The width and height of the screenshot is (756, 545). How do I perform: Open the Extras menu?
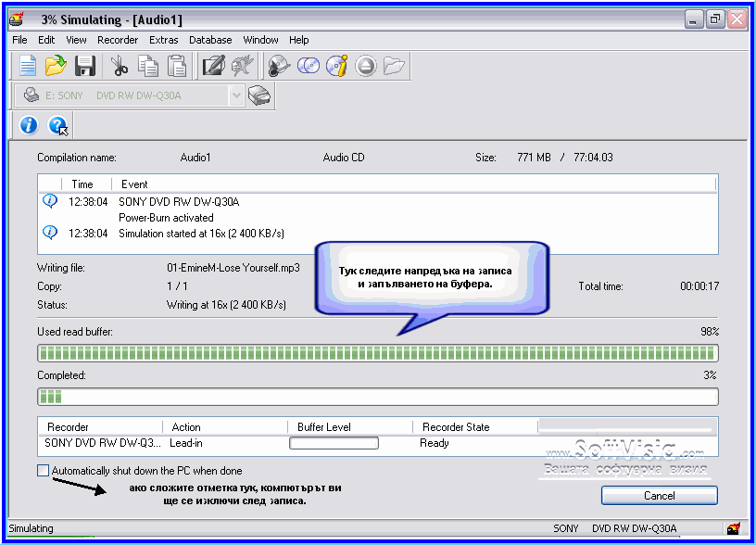point(163,40)
